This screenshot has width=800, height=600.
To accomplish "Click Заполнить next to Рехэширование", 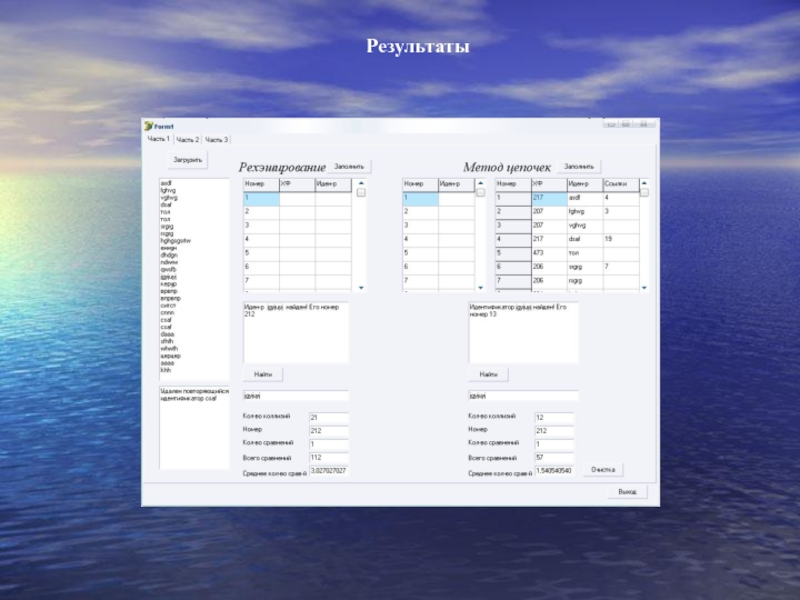I will tap(349, 166).
